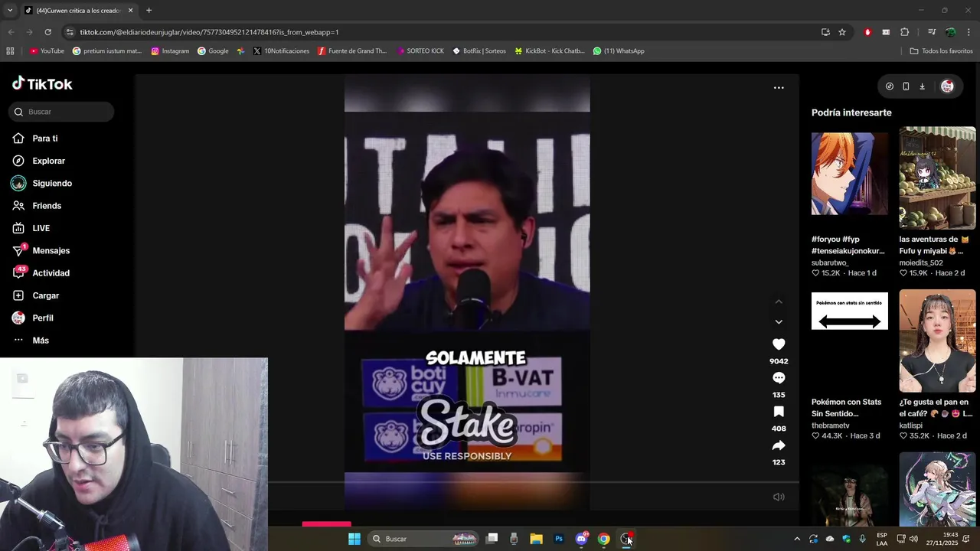This screenshot has height=551, width=980.
Task: Open the TikTok profile avatar menu
Action: click(x=947, y=86)
